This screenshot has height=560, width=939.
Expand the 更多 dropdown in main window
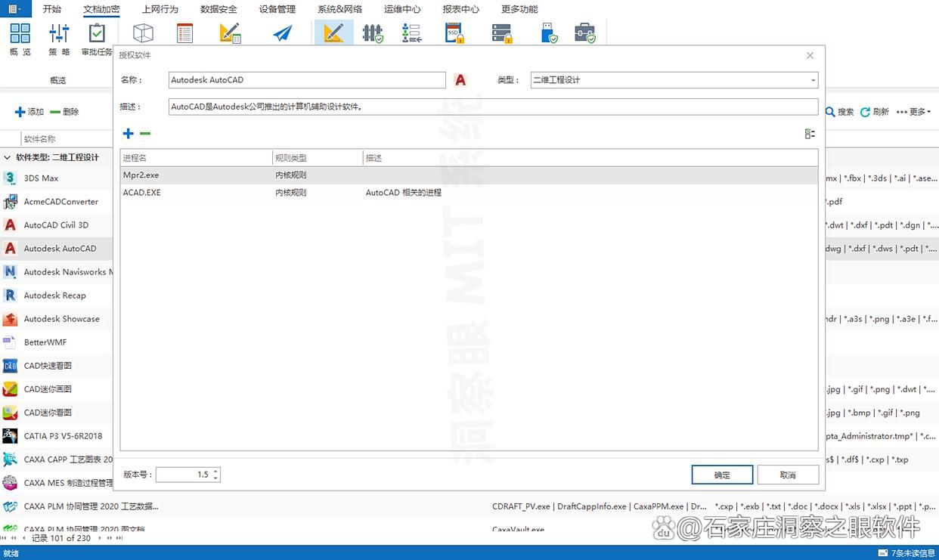pos(913,112)
